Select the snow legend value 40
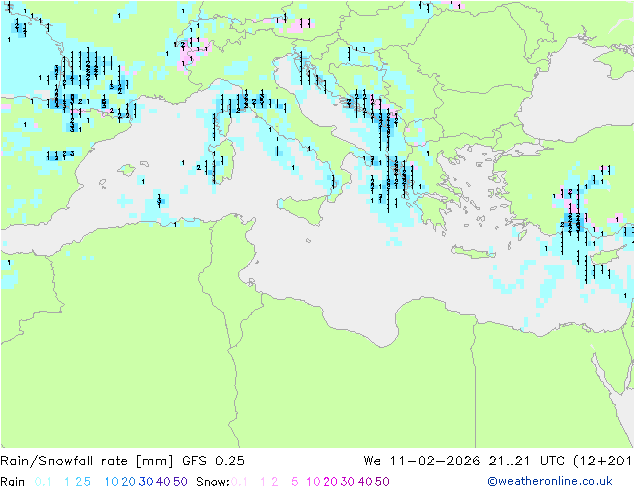Viewport: 634px width, 490px height. point(365,482)
